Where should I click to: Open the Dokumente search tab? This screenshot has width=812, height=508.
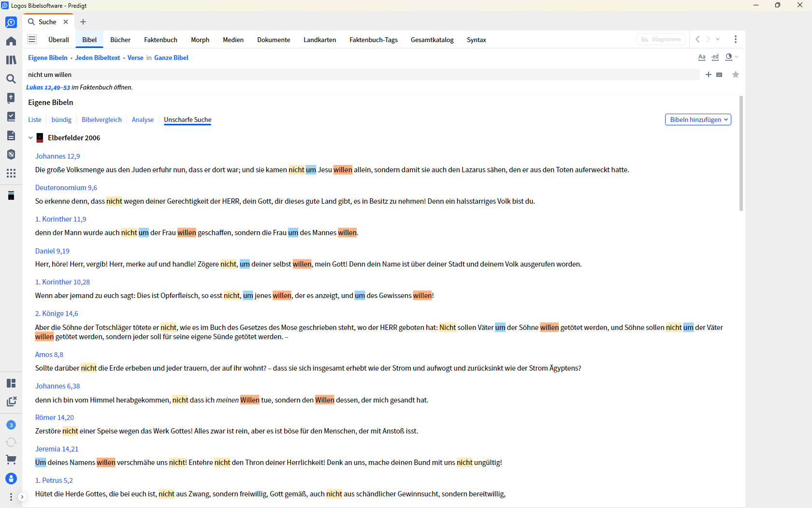coord(274,40)
